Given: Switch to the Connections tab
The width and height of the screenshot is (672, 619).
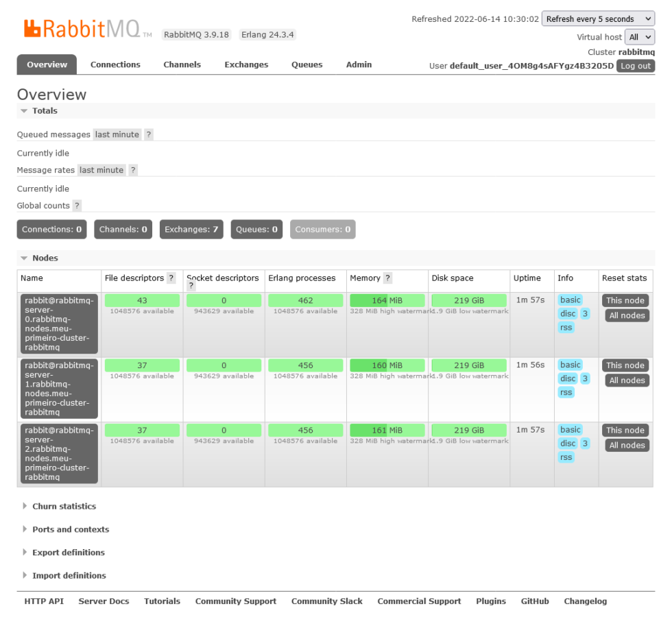Looking at the screenshot, I should point(115,64).
